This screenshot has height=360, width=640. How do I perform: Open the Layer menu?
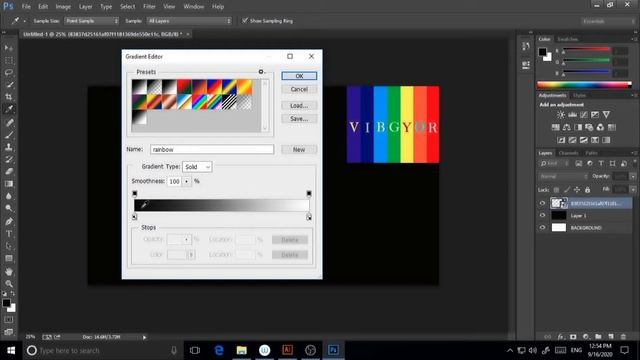[85, 7]
